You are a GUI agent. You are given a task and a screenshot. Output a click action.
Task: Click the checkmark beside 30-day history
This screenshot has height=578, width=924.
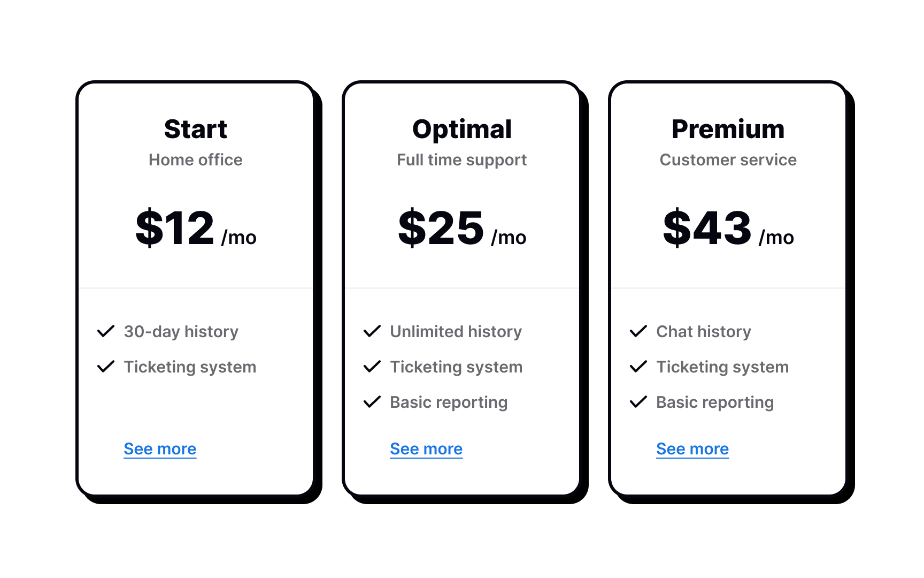(106, 331)
